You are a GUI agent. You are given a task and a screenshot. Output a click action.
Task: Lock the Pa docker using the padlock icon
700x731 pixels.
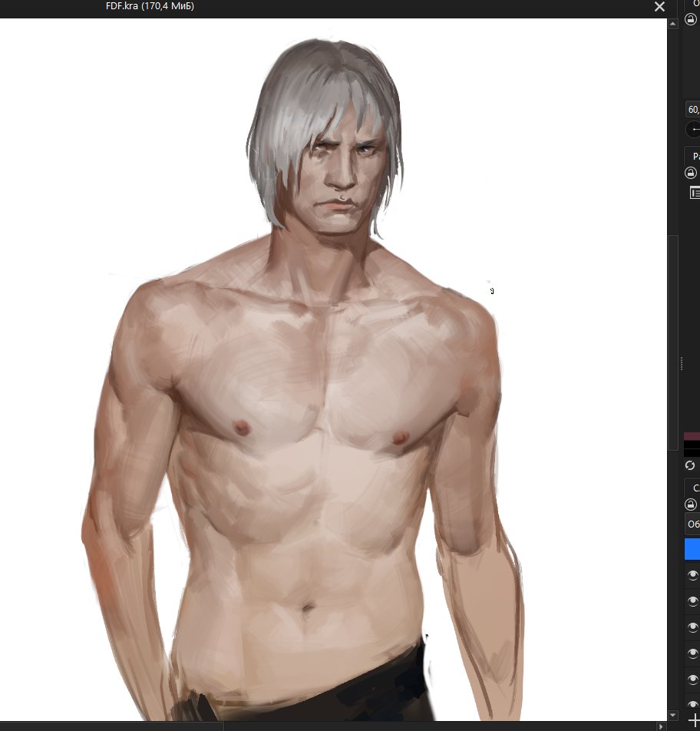coord(691,173)
